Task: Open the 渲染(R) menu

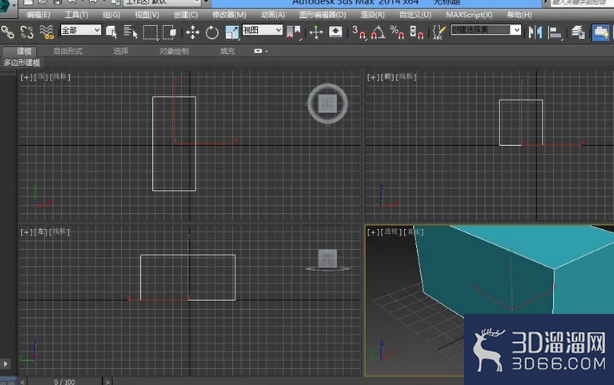Action: click(372, 15)
